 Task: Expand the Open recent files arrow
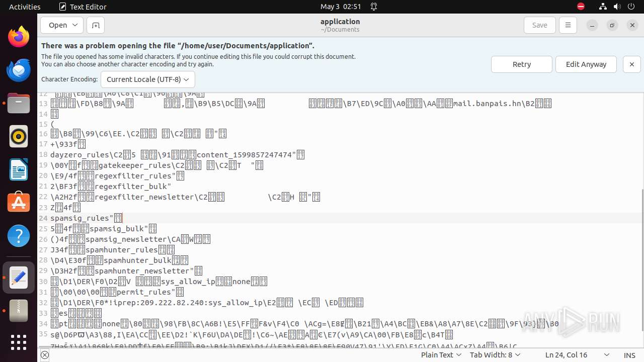point(75,25)
